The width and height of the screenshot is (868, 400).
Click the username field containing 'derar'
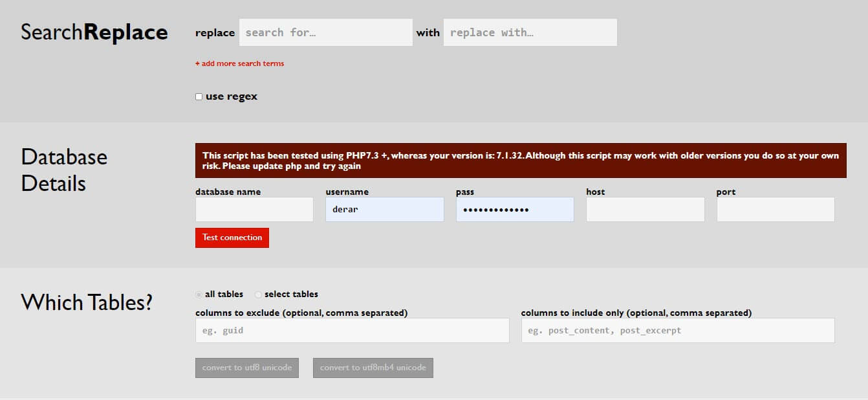click(x=385, y=210)
